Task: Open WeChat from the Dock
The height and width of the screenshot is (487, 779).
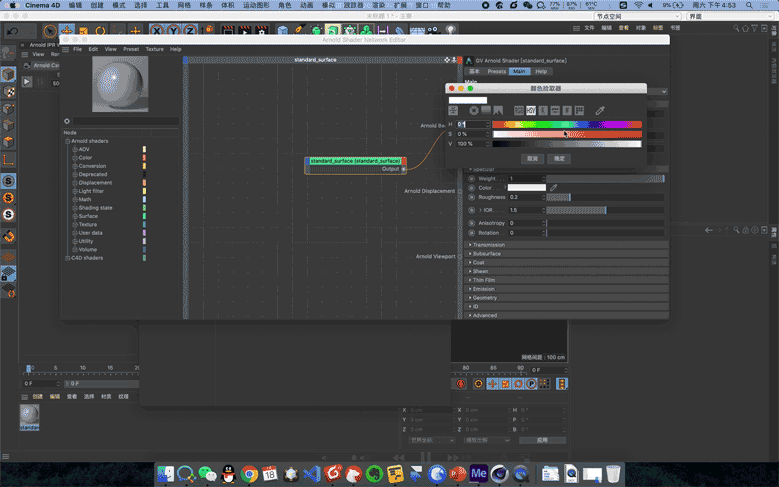Action: (207, 474)
